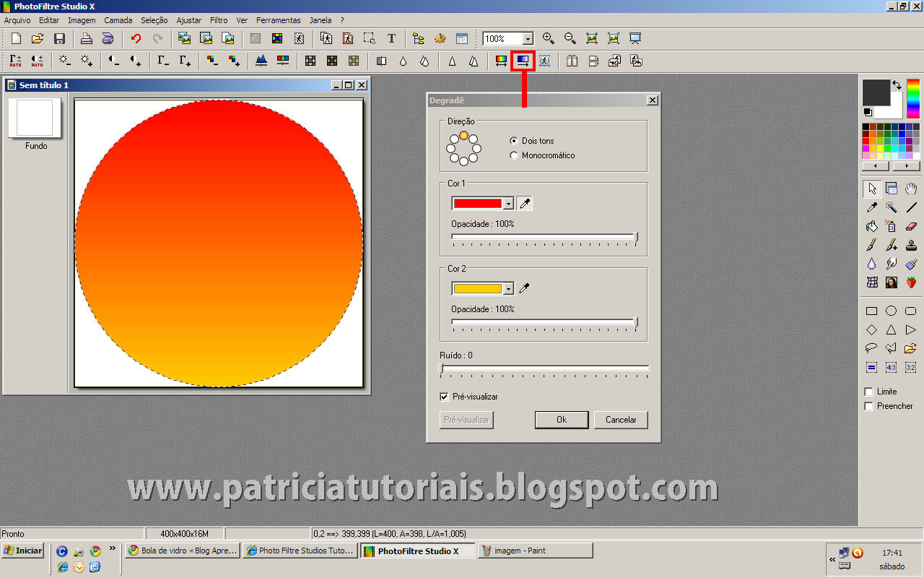Click Cancelar in the Degradê dialog
This screenshot has height=578, width=924.
(621, 420)
